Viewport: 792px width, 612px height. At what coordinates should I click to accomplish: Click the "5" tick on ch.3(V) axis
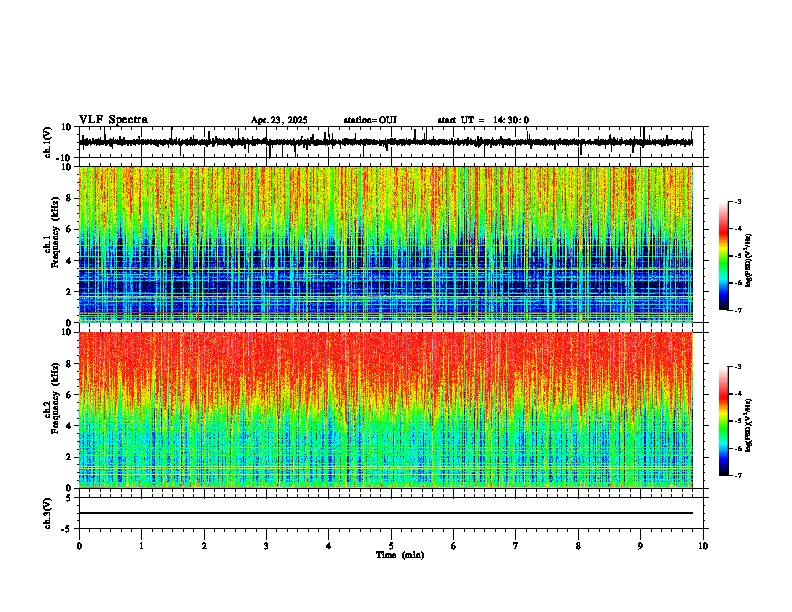coord(68,497)
